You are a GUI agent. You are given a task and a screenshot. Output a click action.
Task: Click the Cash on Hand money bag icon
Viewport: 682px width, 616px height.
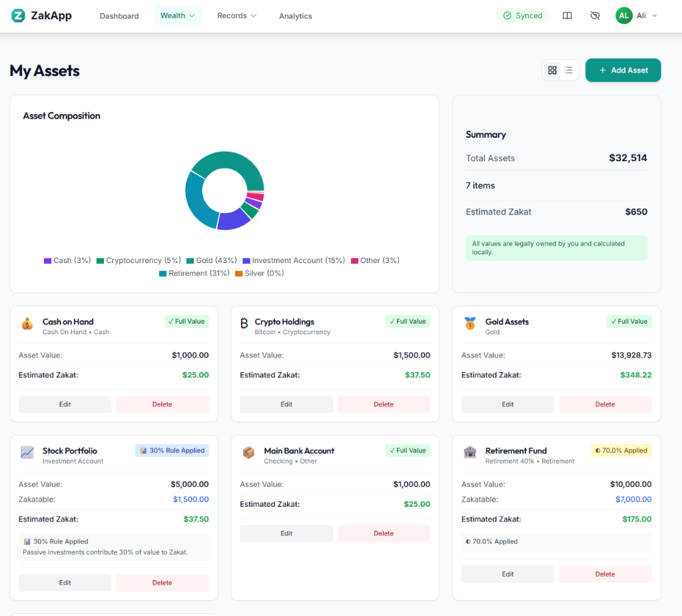point(27,324)
